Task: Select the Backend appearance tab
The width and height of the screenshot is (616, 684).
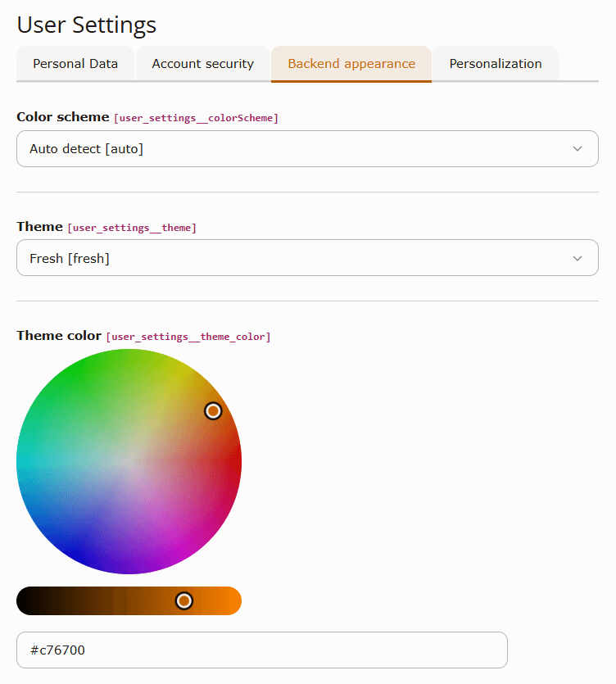Action: click(x=351, y=64)
